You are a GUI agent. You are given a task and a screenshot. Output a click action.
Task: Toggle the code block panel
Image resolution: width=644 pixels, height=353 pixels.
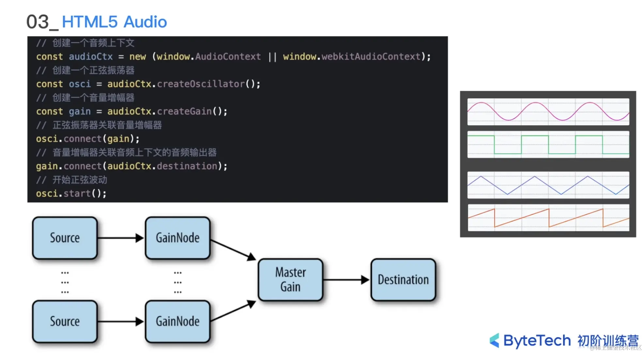pos(238,119)
